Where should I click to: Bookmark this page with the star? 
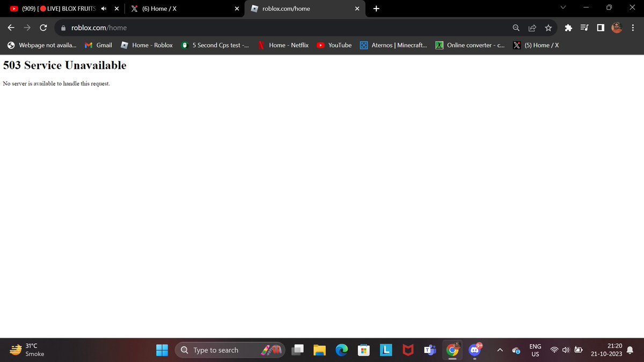[548, 27]
